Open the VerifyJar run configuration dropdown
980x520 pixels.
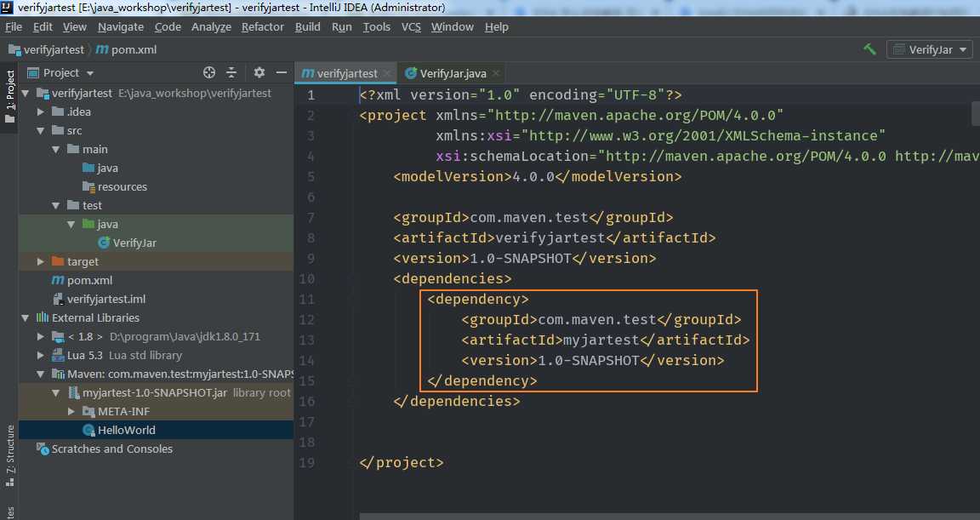[x=929, y=49]
